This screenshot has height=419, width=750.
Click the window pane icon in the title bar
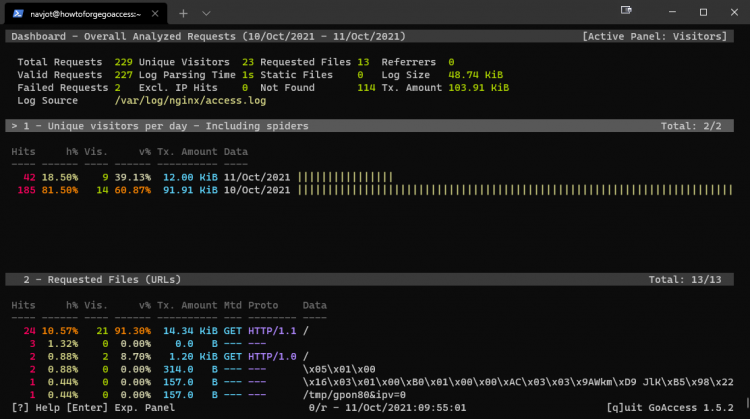pos(626,10)
